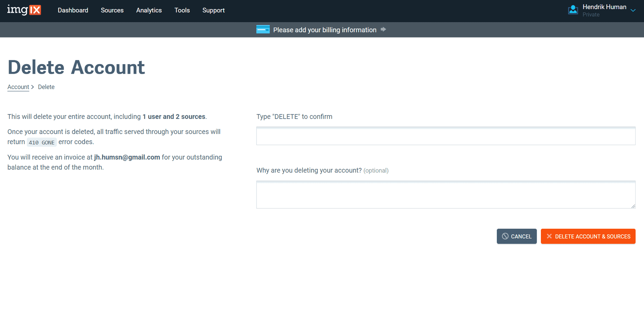Expand the account dropdown chevron
The width and height of the screenshot is (644, 314).
(x=633, y=10)
